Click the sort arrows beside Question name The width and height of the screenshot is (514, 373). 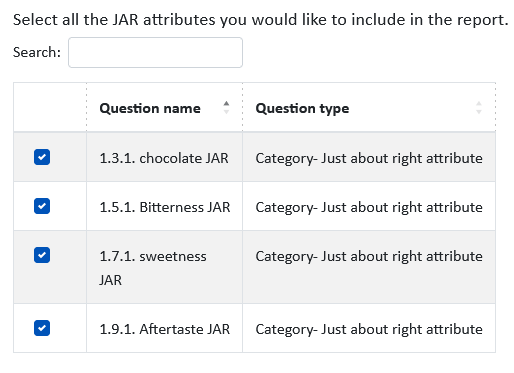(x=226, y=108)
